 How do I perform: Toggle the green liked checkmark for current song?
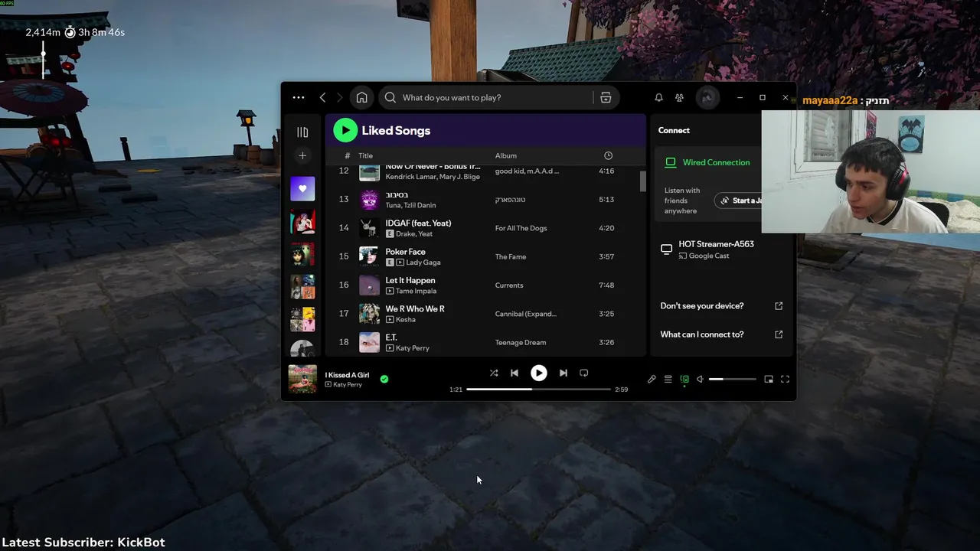pyautogui.click(x=384, y=379)
